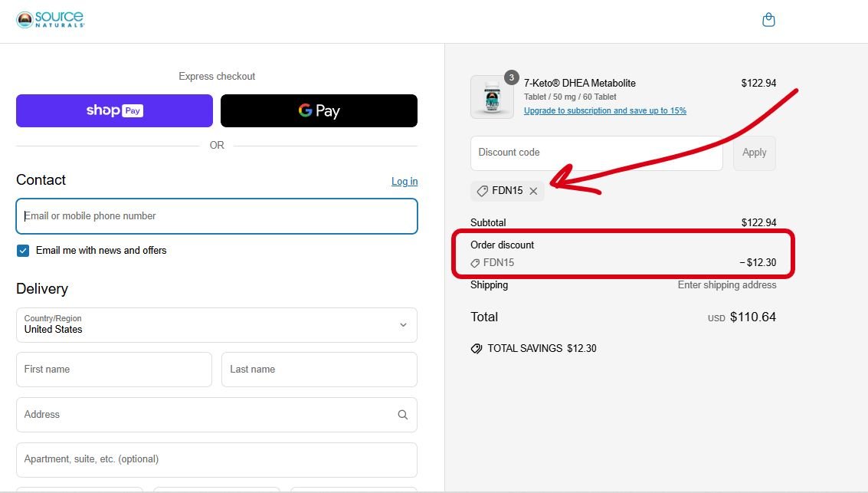Pay with Google Pay express checkout
Image resolution: width=868 pixels, height=493 pixels.
tap(319, 110)
